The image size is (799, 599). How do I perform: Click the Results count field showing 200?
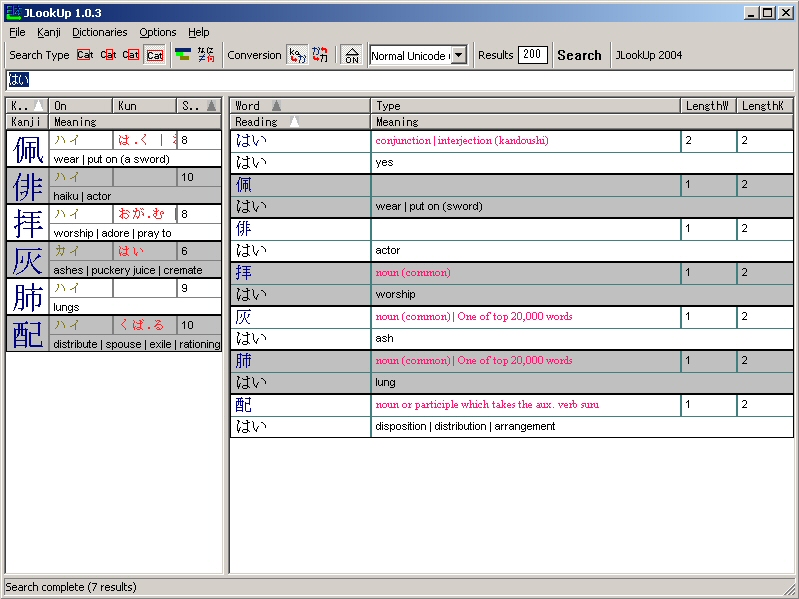(532, 55)
